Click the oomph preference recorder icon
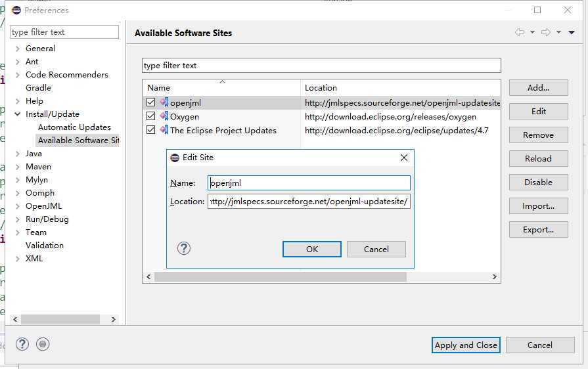588x369 pixels. click(43, 344)
